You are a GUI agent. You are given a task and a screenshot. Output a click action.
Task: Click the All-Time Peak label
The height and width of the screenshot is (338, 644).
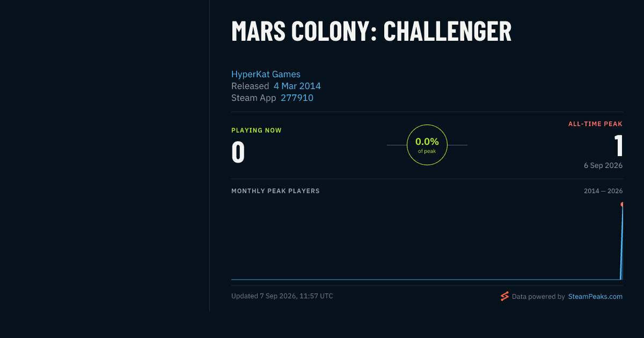coord(595,124)
